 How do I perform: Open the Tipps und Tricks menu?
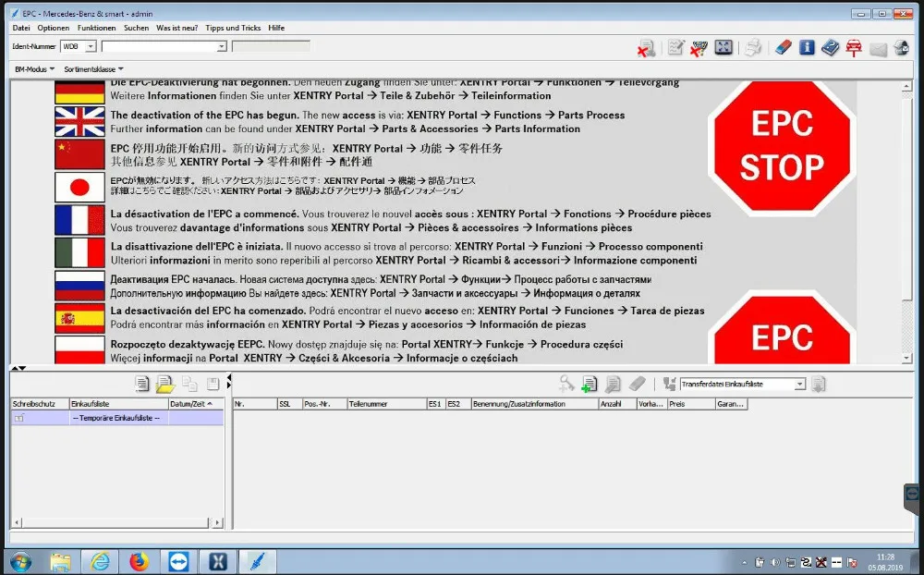(233, 28)
